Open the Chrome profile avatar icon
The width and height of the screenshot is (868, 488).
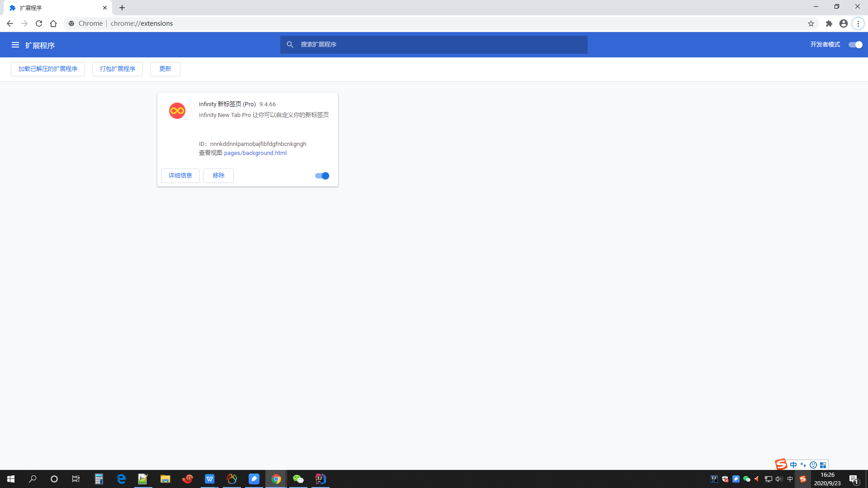[x=843, y=23]
